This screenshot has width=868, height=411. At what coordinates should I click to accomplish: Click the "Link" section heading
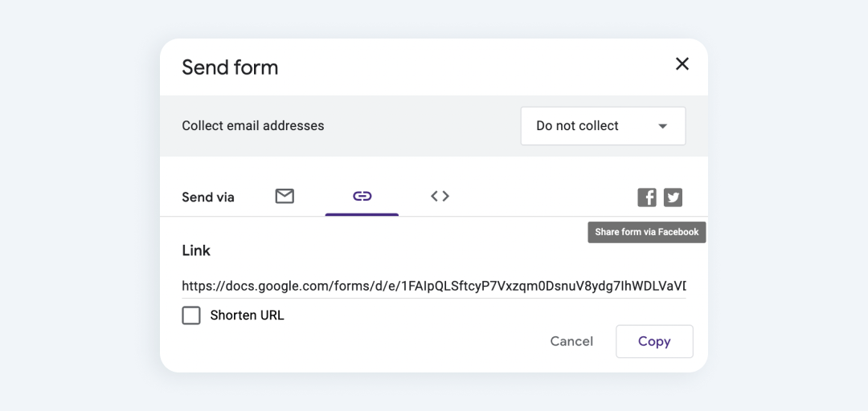pyautogui.click(x=196, y=250)
